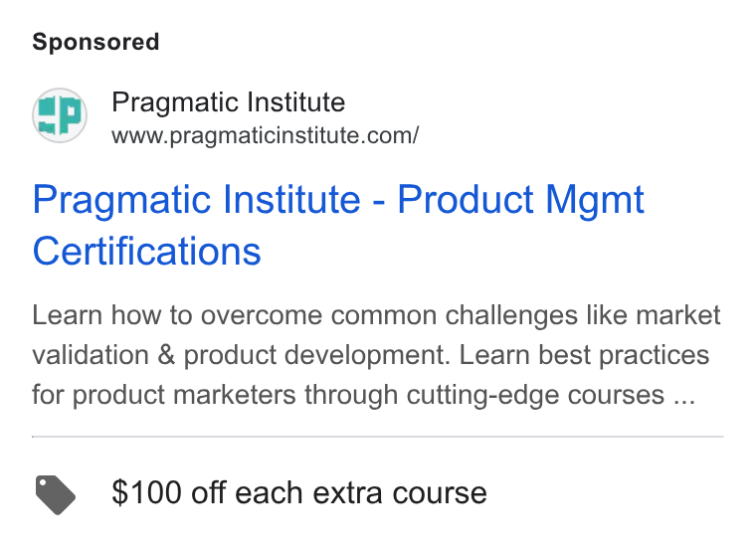Open the $100 off each extra course offer

pyautogui.click(x=299, y=493)
